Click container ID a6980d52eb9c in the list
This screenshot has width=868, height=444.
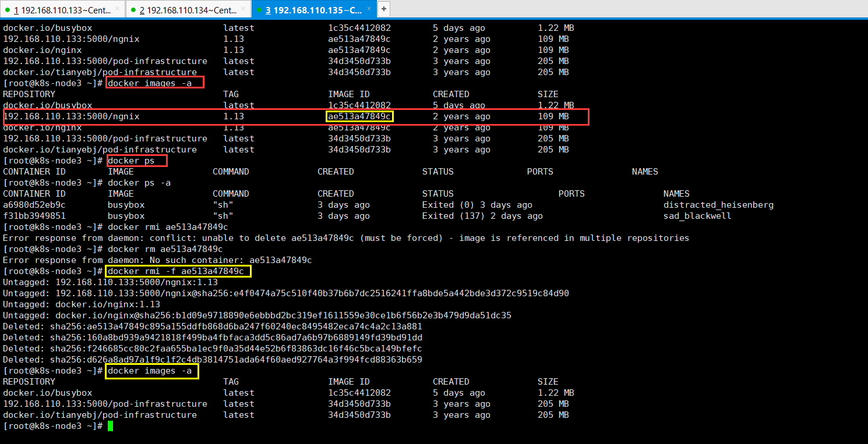34,205
